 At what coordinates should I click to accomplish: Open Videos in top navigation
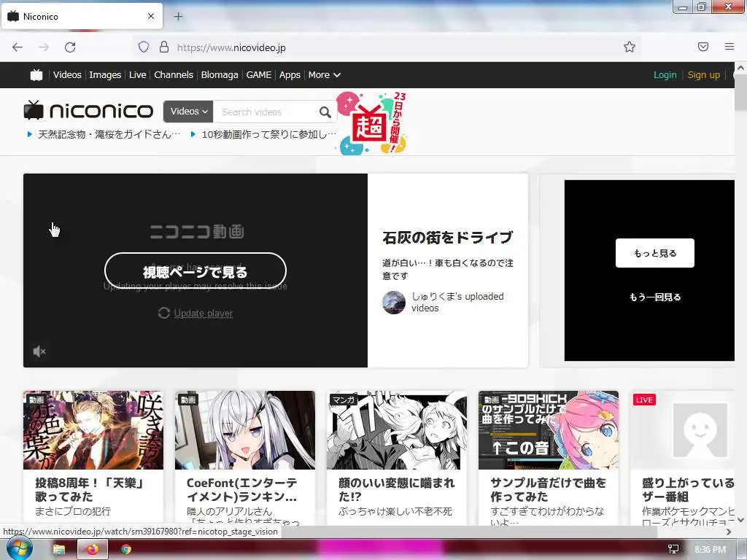[67, 75]
